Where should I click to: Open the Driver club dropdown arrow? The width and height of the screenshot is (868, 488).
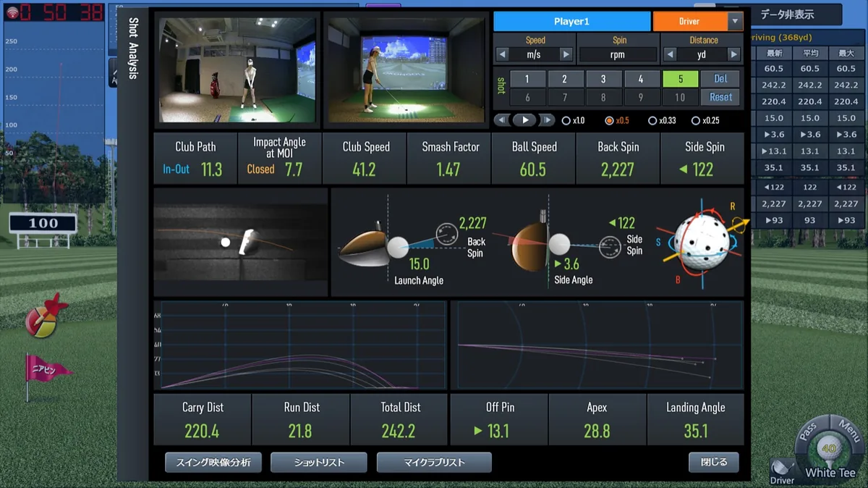tap(735, 21)
